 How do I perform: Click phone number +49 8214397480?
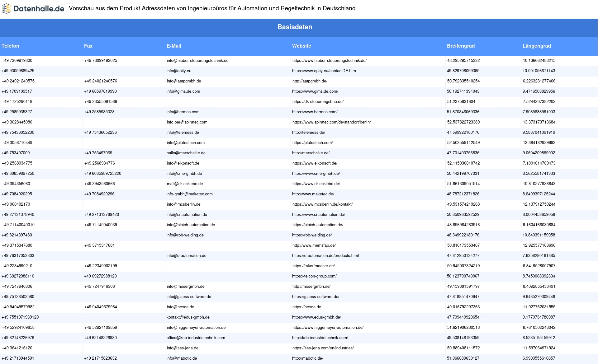(17, 235)
